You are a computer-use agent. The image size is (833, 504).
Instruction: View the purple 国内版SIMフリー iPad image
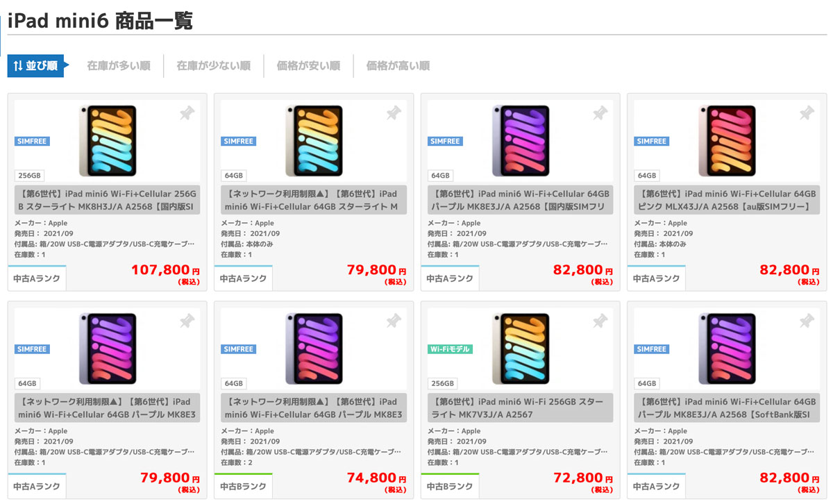[521, 141]
